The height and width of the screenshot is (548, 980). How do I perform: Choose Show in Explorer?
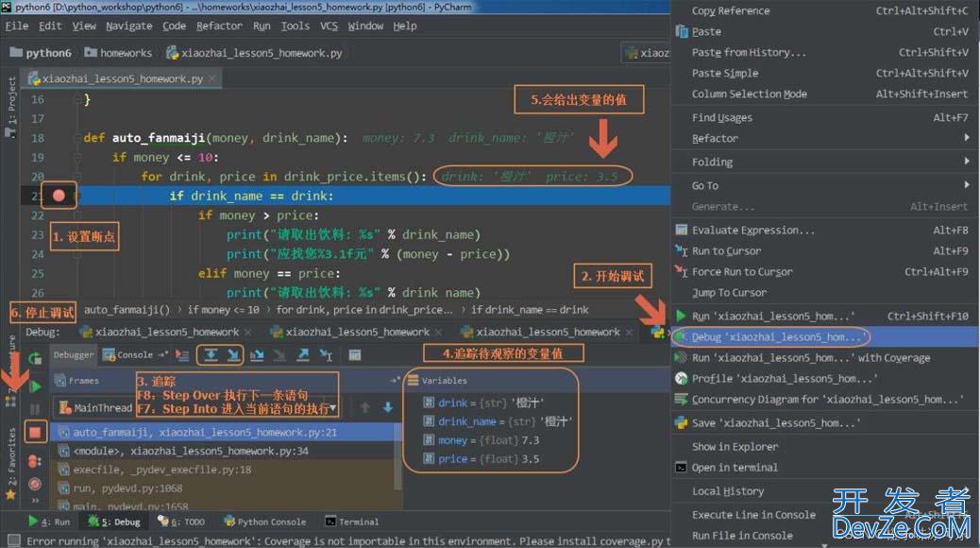(825, 447)
